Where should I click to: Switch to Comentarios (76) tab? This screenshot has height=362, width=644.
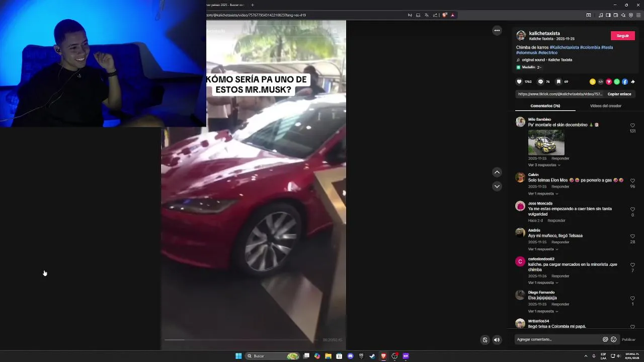tap(545, 106)
